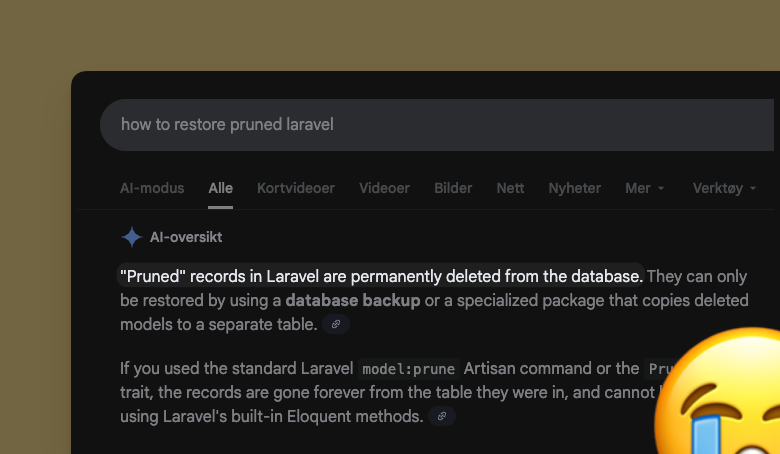The width and height of the screenshot is (780, 454).
Task: Show Bilder image results
Action: [453, 188]
